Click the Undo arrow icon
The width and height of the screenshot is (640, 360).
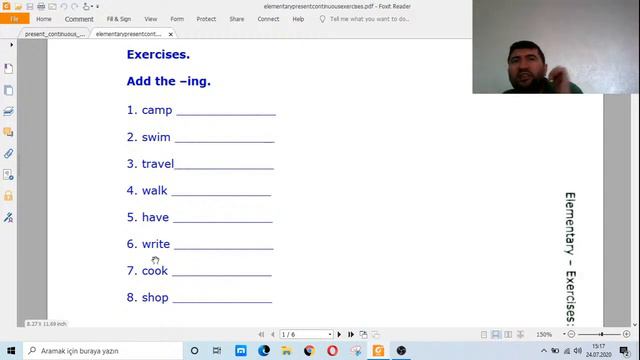[x=64, y=7]
